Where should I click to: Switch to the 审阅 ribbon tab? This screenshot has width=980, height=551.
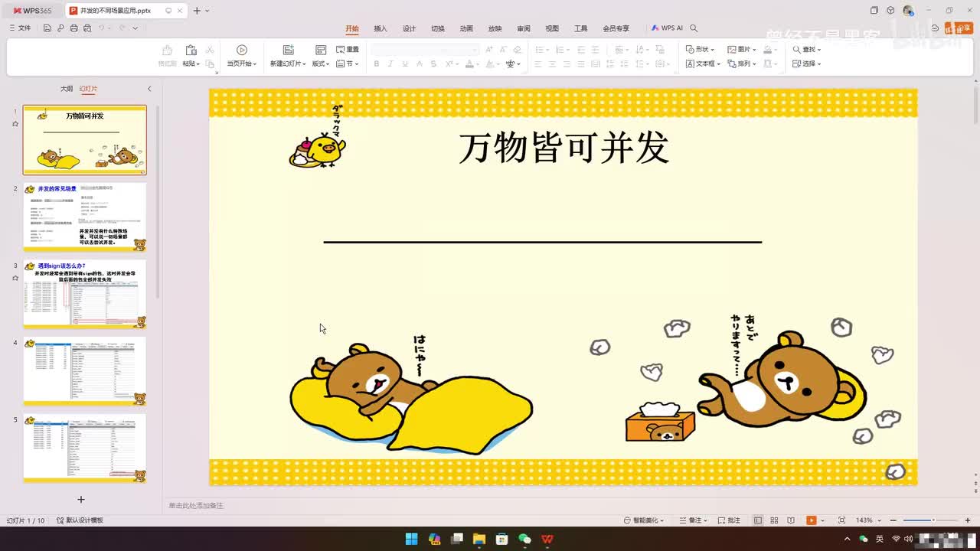tap(524, 29)
